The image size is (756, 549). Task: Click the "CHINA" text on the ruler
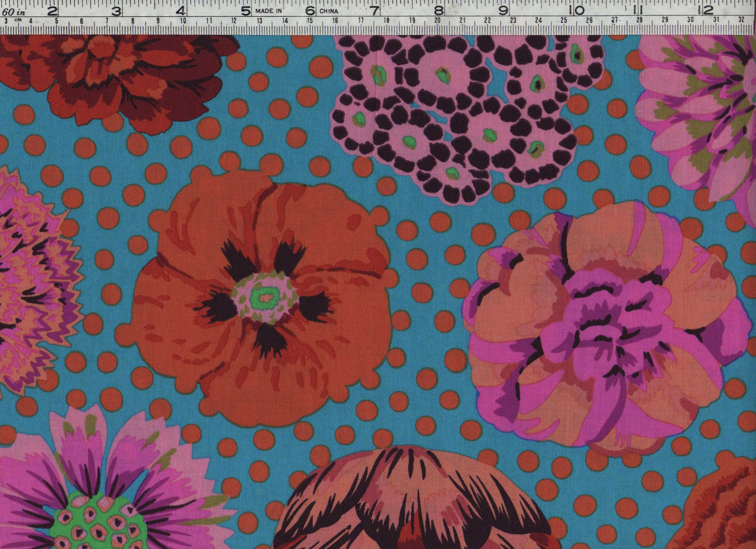click(x=329, y=10)
